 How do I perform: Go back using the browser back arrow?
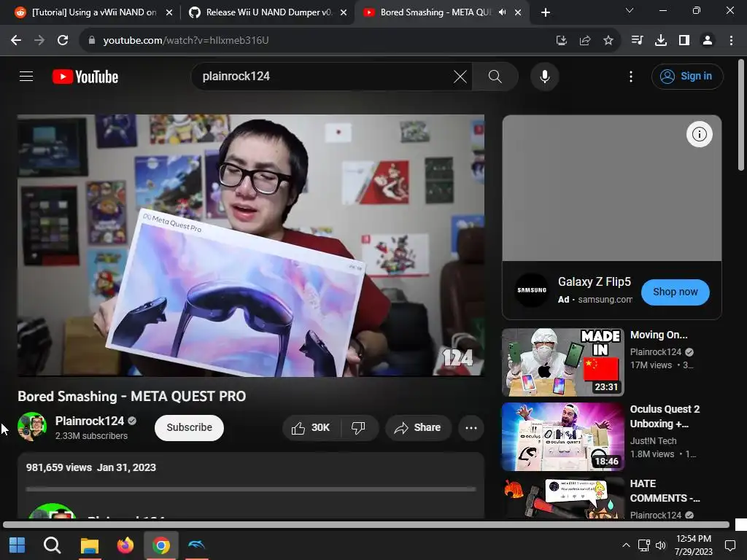16,40
